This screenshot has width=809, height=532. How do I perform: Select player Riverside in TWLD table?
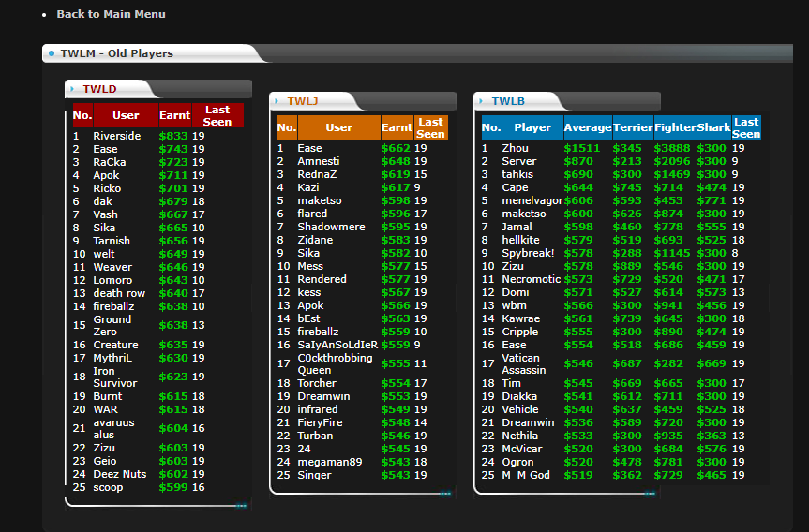tap(117, 137)
